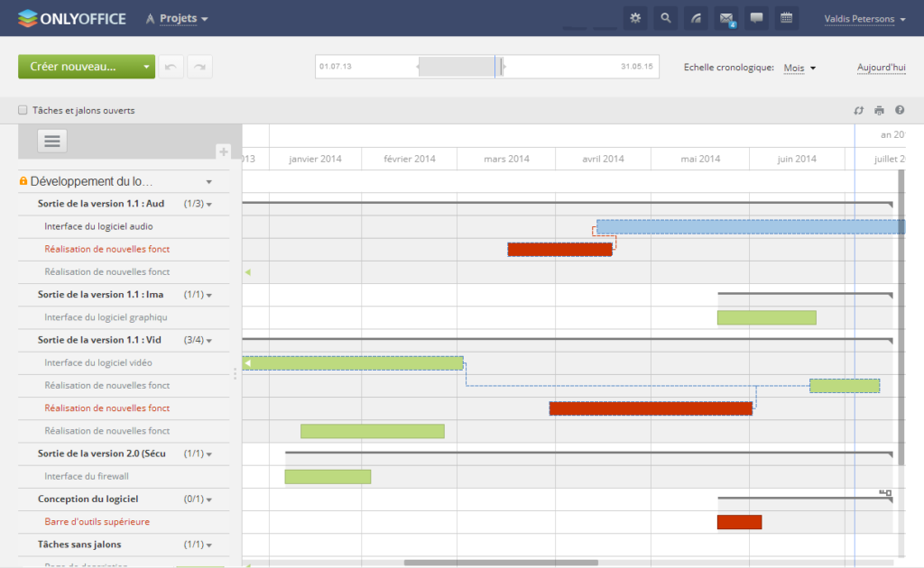The width and height of the screenshot is (924, 568).
Task: Open the Valdis Petersons account menu
Action: coord(864,17)
